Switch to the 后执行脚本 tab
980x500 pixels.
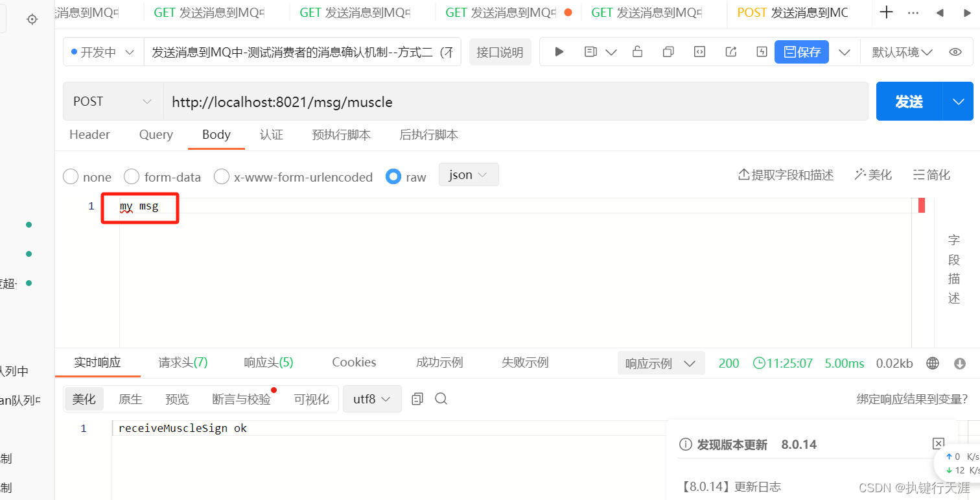429,134
